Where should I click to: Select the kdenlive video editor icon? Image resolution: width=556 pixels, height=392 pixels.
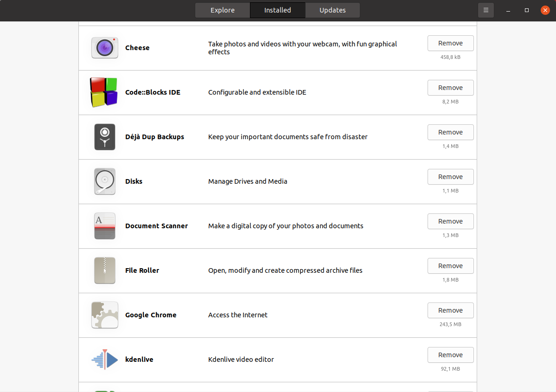(x=104, y=360)
